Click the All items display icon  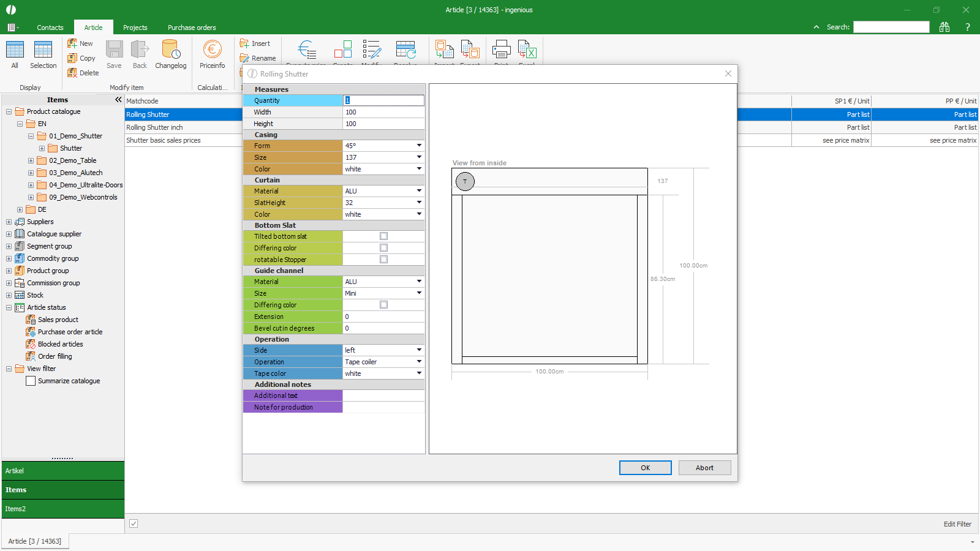(15, 50)
